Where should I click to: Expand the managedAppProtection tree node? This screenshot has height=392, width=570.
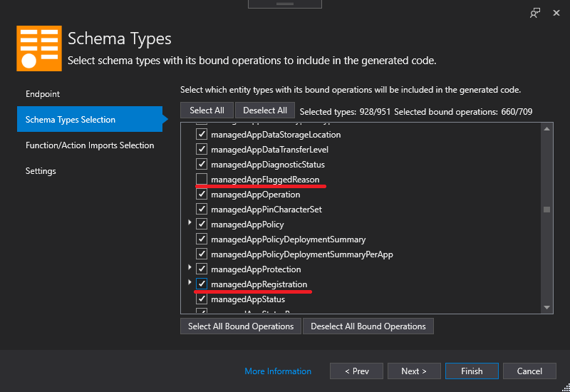coord(190,267)
